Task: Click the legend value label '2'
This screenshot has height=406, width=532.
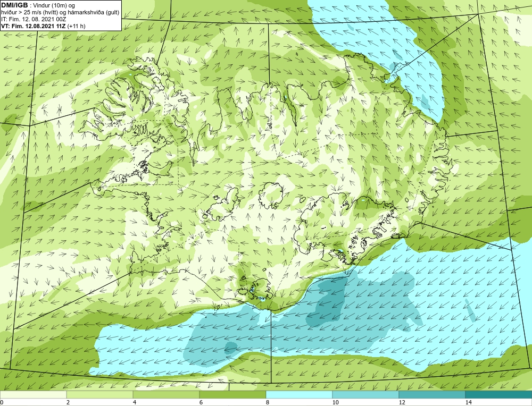Action: tap(68, 402)
